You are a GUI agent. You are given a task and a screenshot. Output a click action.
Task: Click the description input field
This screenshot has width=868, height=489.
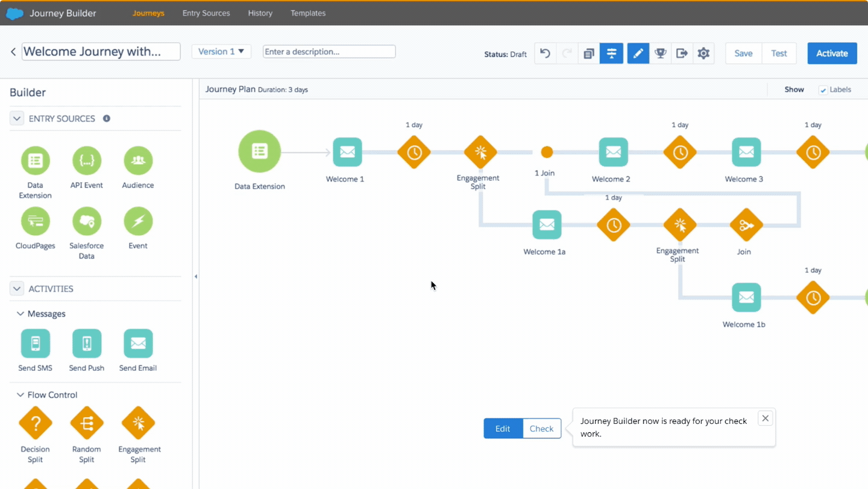tap(329, 52)
